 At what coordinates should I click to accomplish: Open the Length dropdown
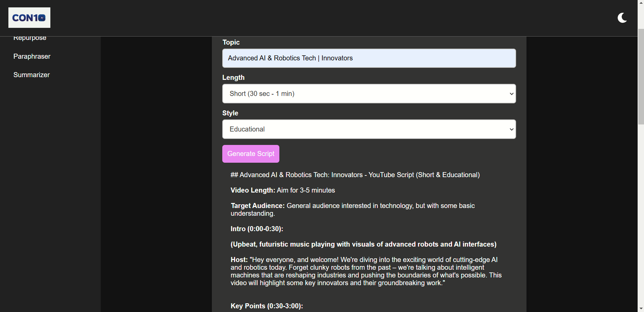(x=369, y=94)
